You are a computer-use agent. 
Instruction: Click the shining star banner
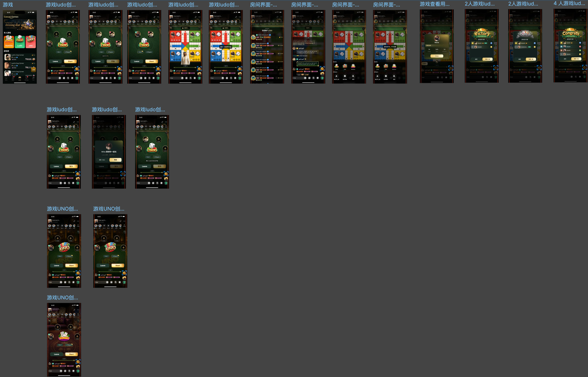tap(20, 24)
